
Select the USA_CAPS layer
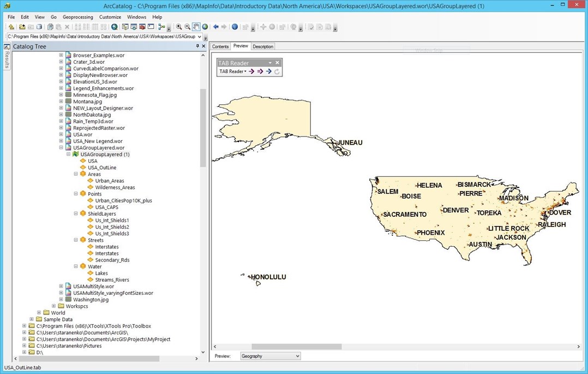[x=106, y=207]
